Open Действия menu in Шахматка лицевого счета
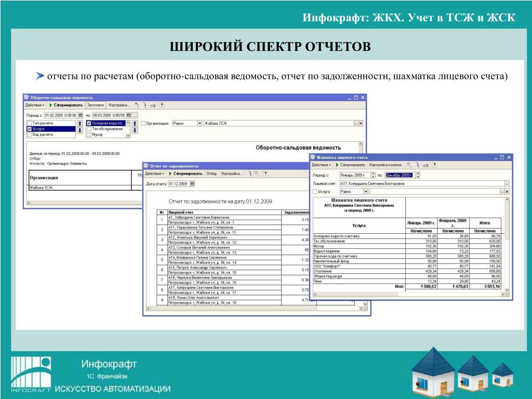Viewport: 532px width, 399px height. click(x=321, y=165)
